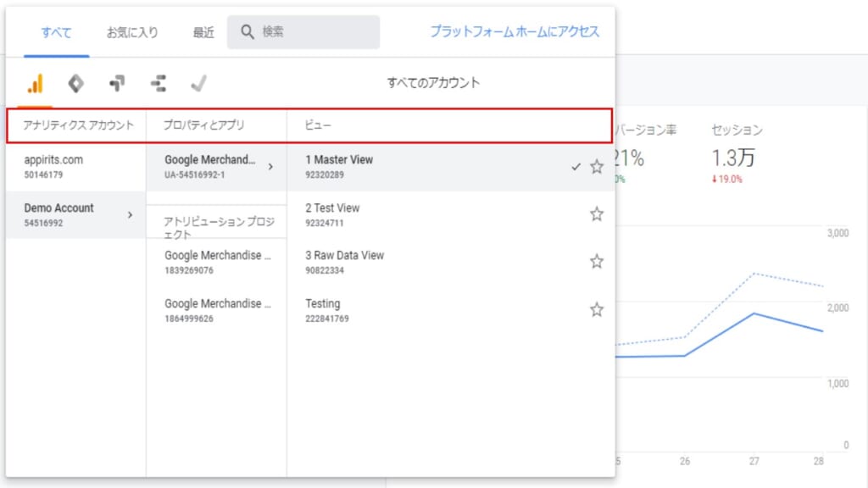Click the search magnifier icon
Screen dimensions: 868x488
click(x=248, y=32)
